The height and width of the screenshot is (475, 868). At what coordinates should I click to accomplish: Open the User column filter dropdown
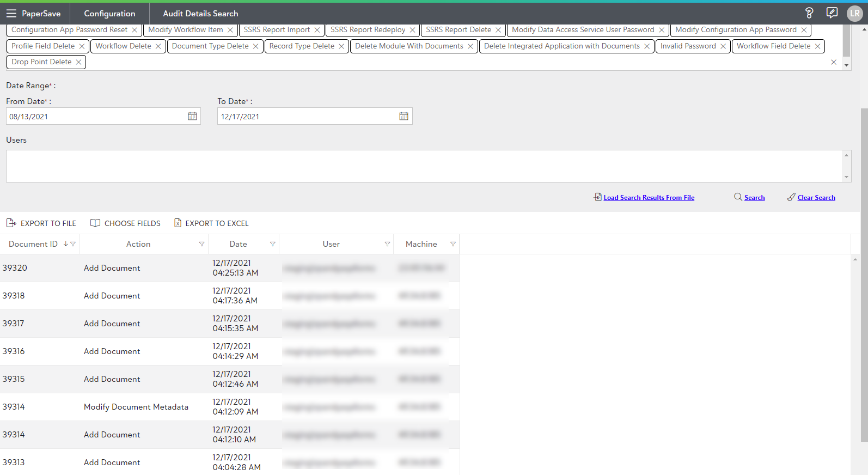click(x=387, y=244)
